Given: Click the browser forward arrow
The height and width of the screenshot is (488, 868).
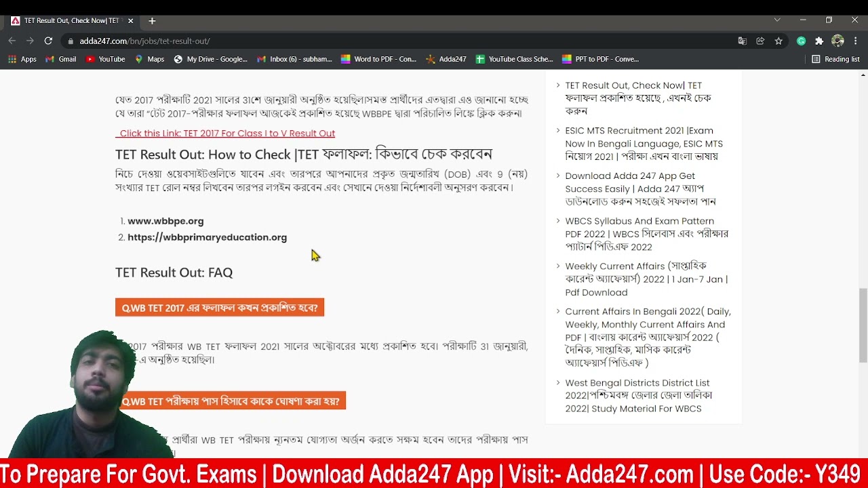Looking at the screenshot, I should pyautogui.click(x=30, y=41).
